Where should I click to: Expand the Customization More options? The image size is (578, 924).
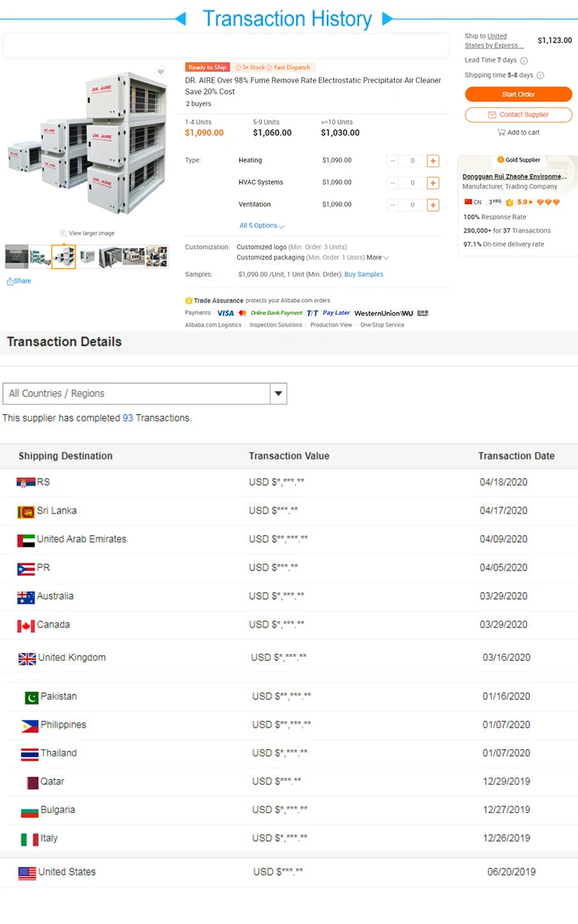[378, 257]
